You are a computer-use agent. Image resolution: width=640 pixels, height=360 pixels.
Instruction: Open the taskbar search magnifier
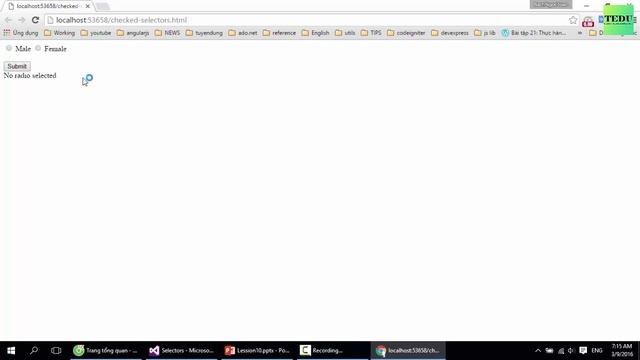[34, 350]
